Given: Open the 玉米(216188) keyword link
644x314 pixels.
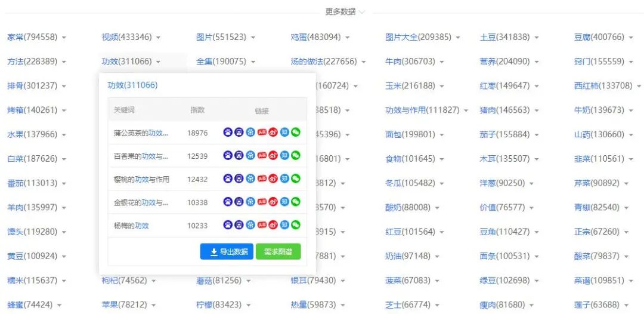Looking at the screenshot, I should 410,85.
